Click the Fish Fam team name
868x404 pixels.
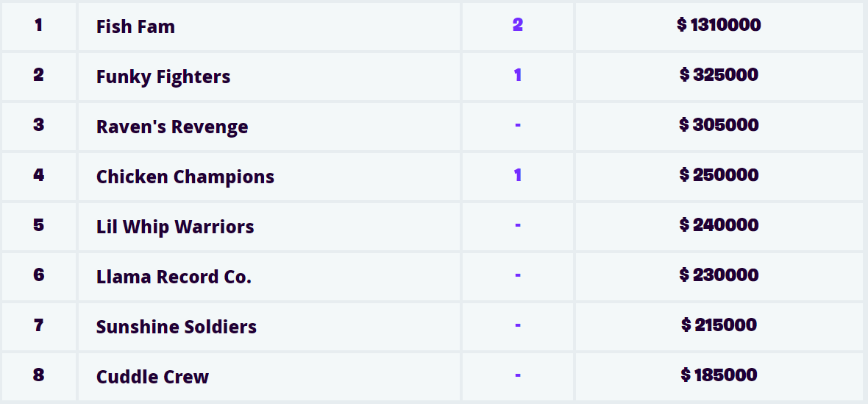(135, 27)
